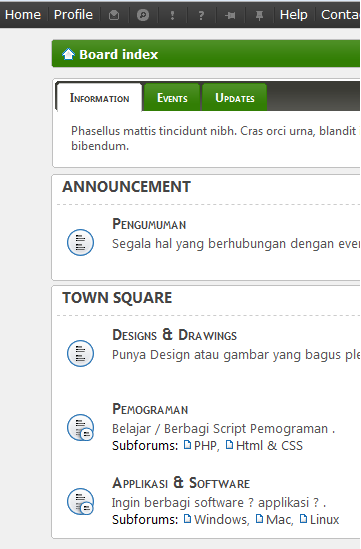Image resolution: width=361 pixels, height=549 pixels.
Task: Click the exclamation mark icon in navbar
Action: pyautogui.click(x=172, y=15)
